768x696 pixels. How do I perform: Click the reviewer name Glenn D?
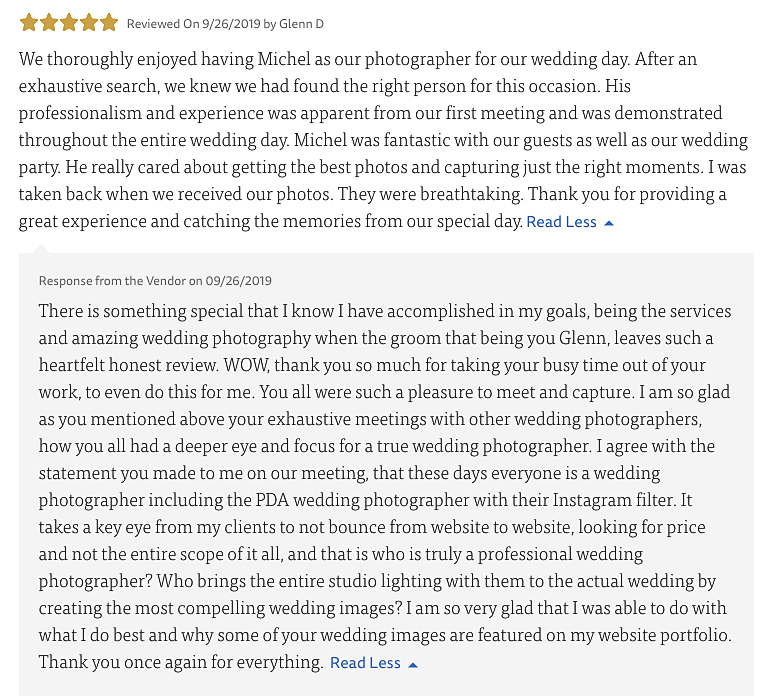(x=301, y=24)
